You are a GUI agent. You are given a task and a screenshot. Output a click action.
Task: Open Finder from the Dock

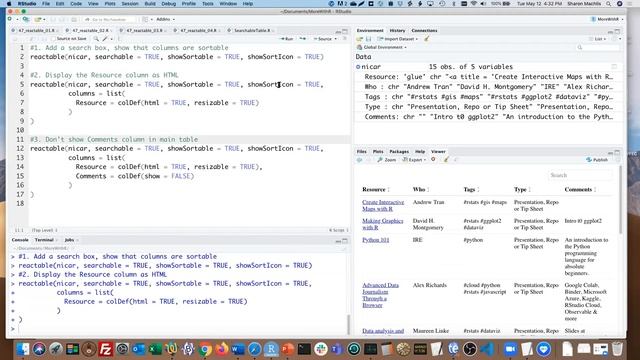(x=23, y=349)
